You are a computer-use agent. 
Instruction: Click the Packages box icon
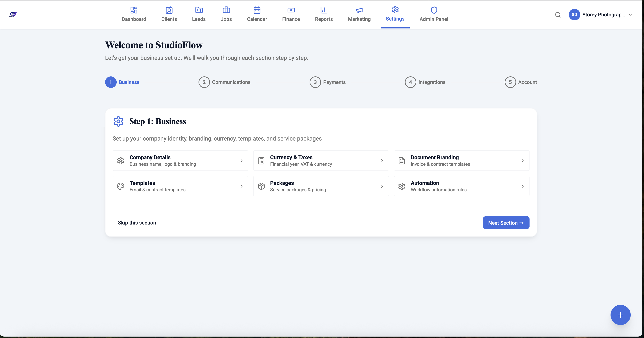pos(261,186)
